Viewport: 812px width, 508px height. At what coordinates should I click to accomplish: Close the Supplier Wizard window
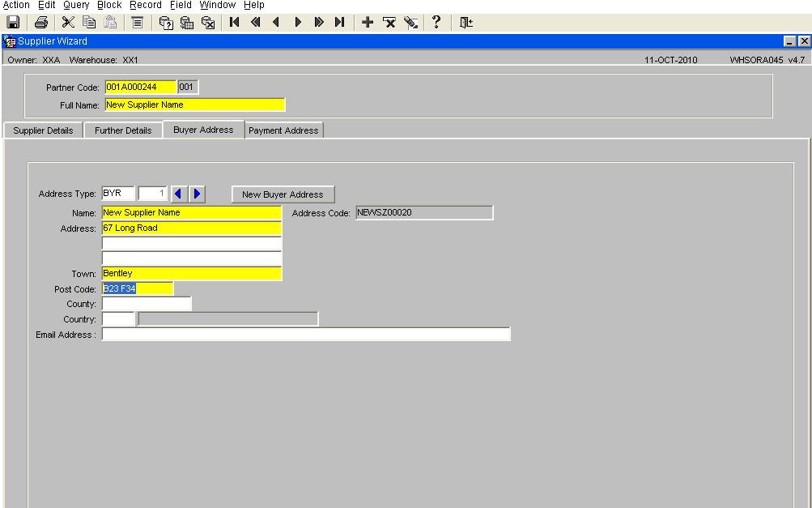[804, 41]
